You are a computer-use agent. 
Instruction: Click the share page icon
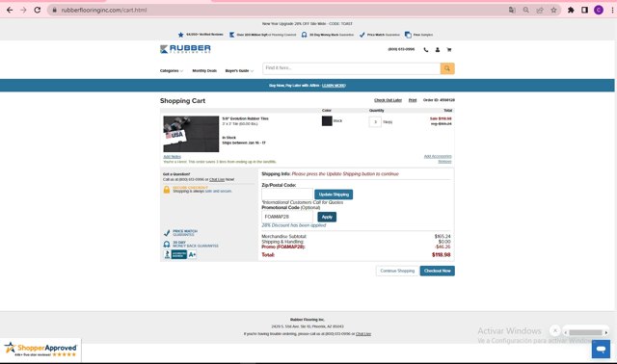540,10
